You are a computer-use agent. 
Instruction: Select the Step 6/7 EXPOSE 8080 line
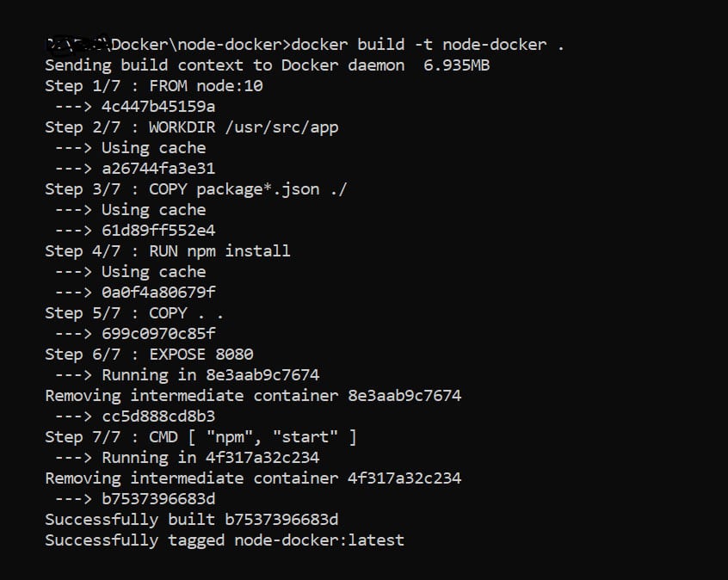(x=149, y=355)
